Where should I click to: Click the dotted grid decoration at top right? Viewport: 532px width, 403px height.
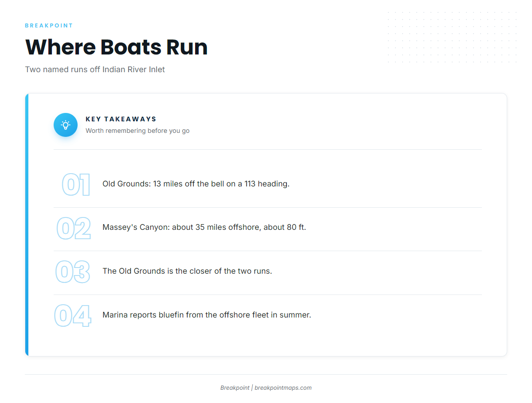point(452,37)
